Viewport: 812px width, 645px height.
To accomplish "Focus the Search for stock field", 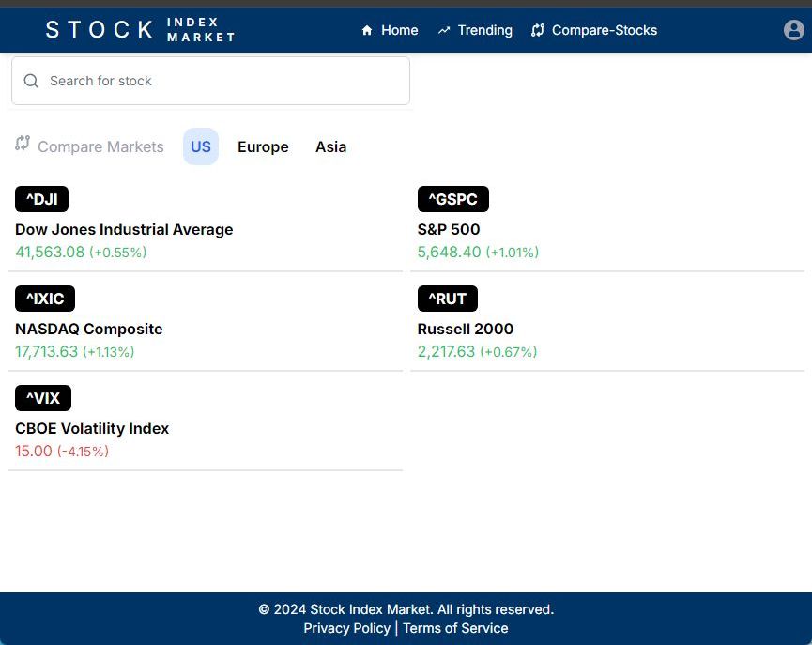I will 211,81.
